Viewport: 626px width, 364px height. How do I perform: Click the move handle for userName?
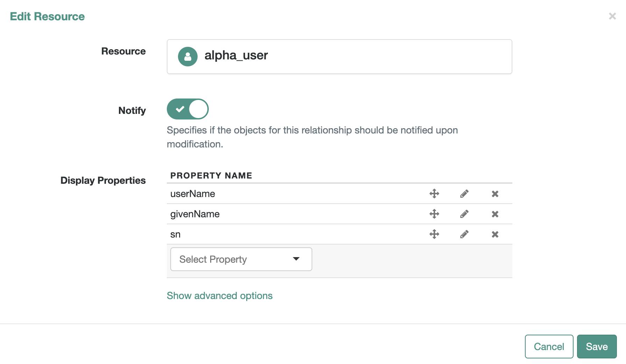coord(434,194)
